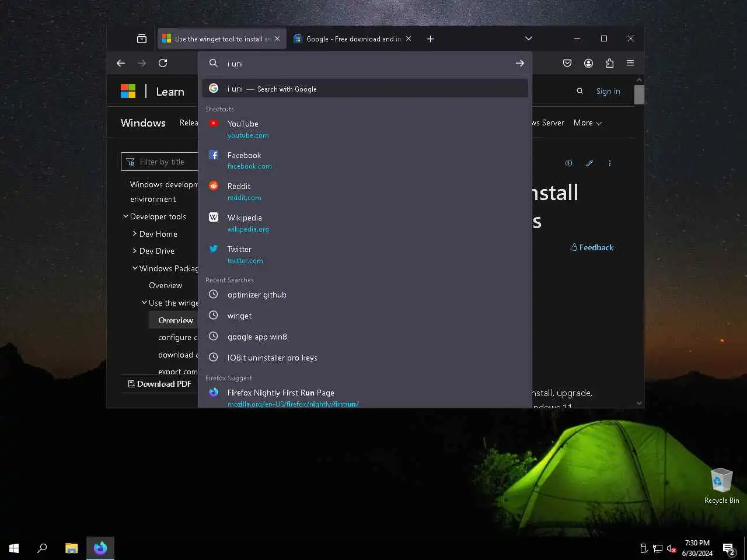Open the Facebook shortcut
Viewport: 747px width, 560px height.
click(365, 160)
